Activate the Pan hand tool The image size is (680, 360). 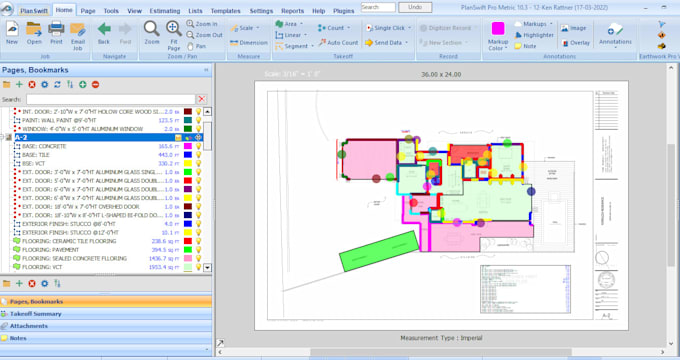(x=196, y=46)
